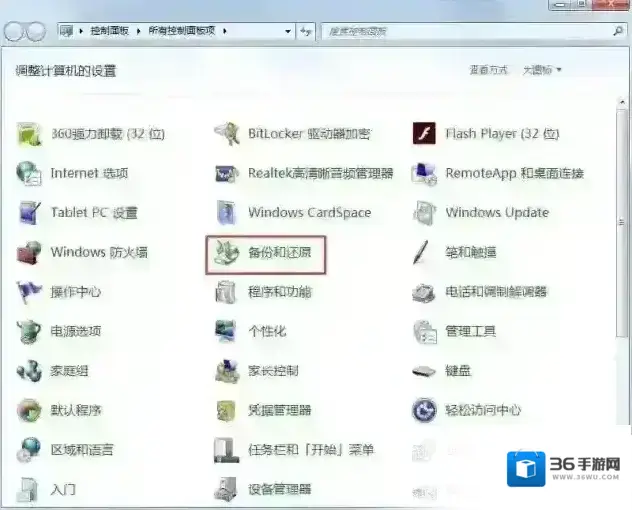Open the 区域和语言 globe icon
632x510 pixels.
(x=29, y=450)
